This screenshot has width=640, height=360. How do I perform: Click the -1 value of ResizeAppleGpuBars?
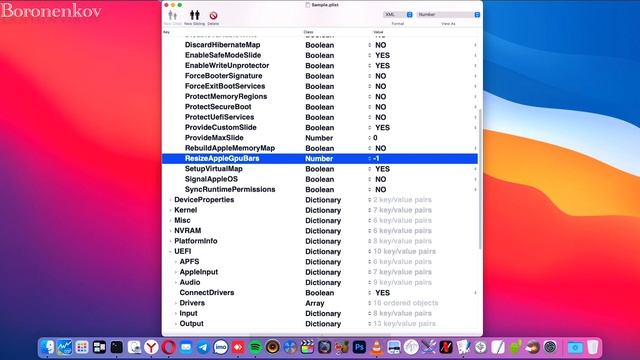376,158
